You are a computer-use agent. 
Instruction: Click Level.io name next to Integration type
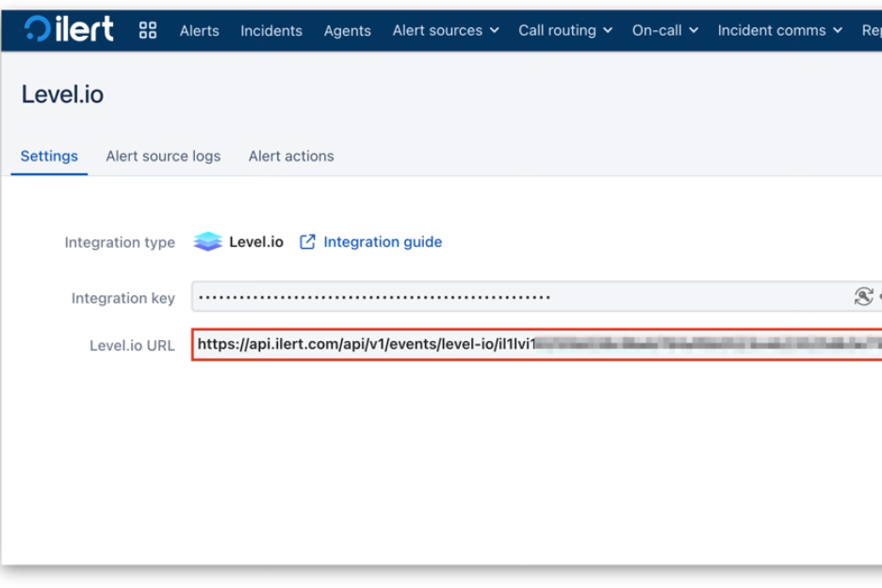(256, 242)
